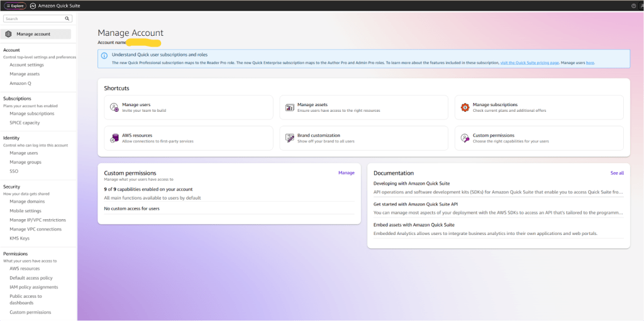Screen dimensions: 644x321
Task: Click the AWS resources database icon
Action: click(114, 138)
